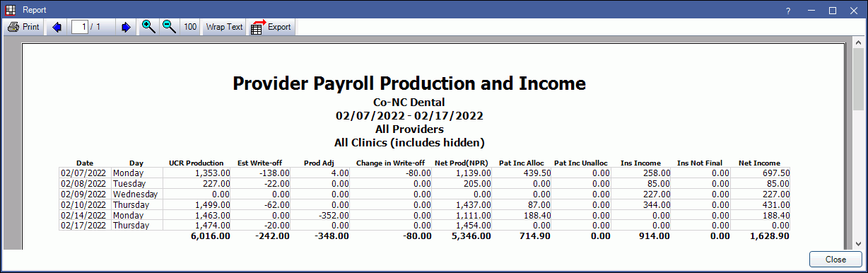Set zoom to 100 percent
The width and height of the screenshot is (868, 273).
point(190,27)
